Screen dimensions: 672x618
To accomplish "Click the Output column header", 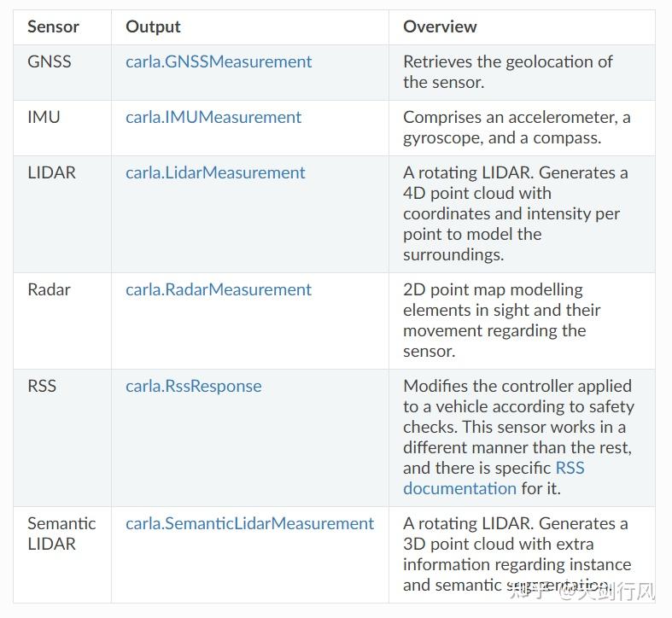I will pyautogui.click(x=153, y=27).
